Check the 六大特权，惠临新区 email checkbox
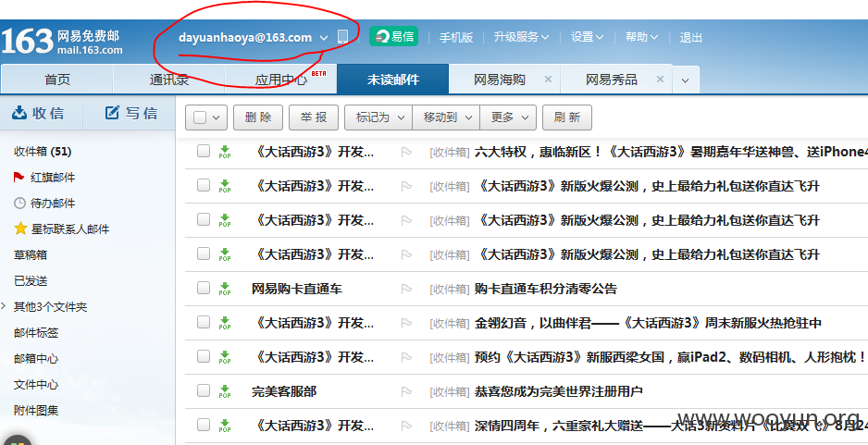 pyautogui.click(x=204, y=151)
